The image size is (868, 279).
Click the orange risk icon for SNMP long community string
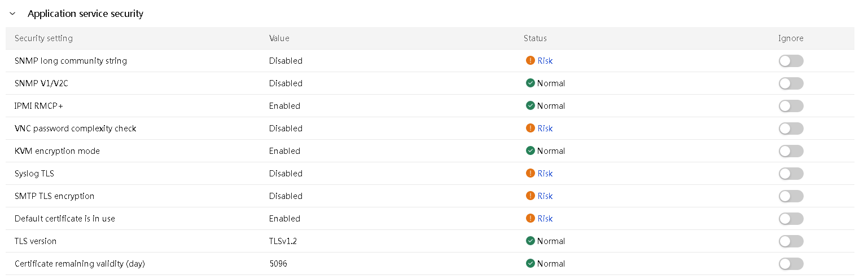point(530,60)
